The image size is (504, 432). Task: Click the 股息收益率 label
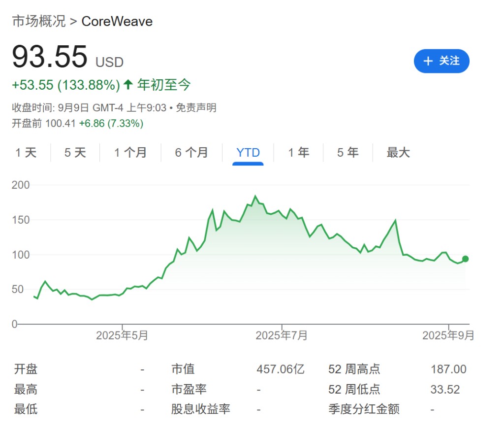point(201,409)
